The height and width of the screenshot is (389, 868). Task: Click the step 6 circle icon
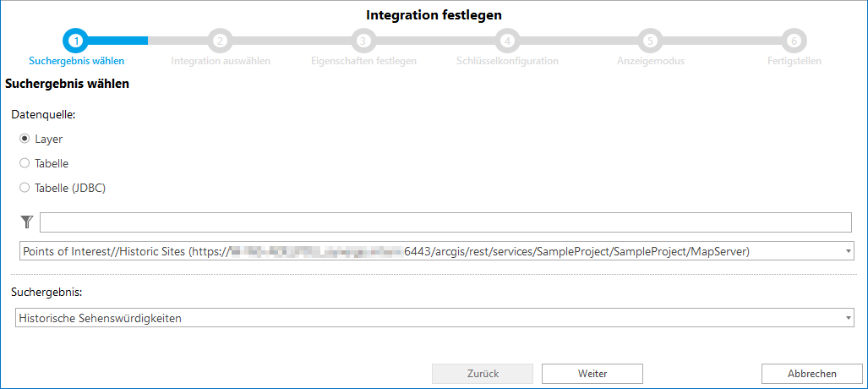(794, 40)
